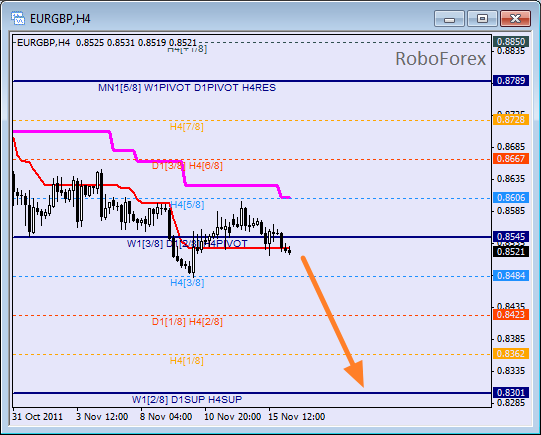Close the EURGBP,H4 chart window

coord(515,19)
